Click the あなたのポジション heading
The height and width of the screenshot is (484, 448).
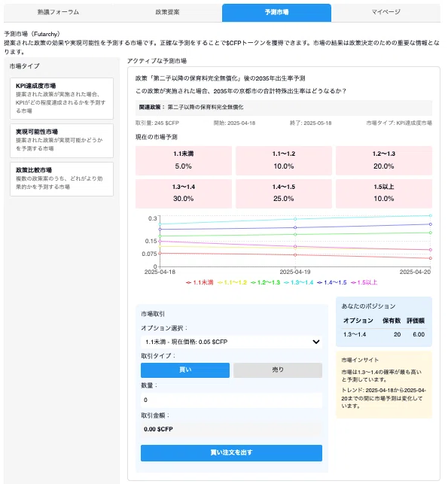[368, 306]
